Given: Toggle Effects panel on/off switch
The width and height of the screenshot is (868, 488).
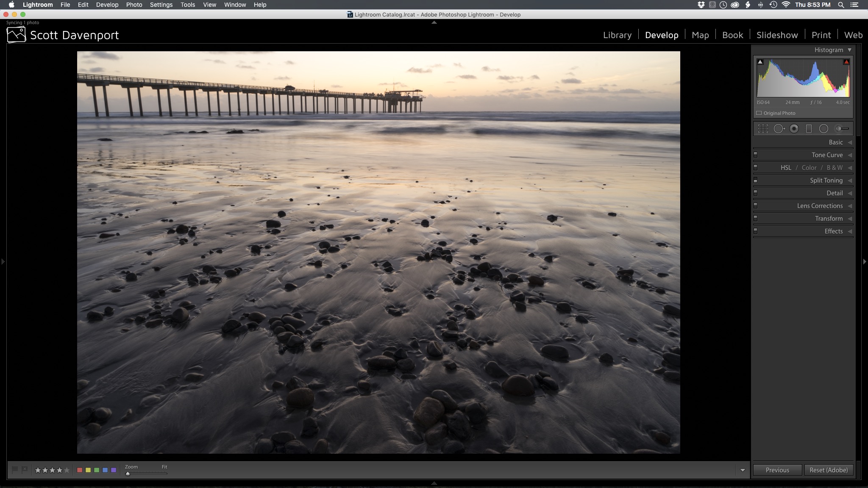Looking at the screenshot, I should (x=755, y=231).
